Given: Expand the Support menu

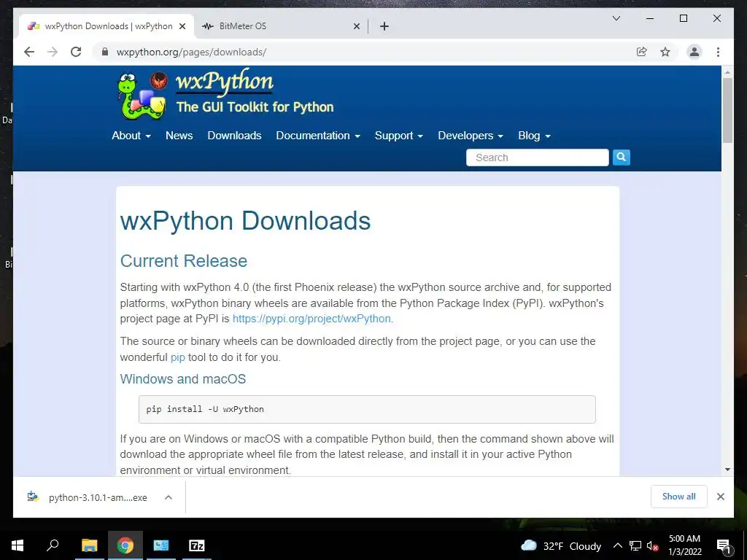Looking at the screenshot, I should pyautogui.click(x=399, y=136).
